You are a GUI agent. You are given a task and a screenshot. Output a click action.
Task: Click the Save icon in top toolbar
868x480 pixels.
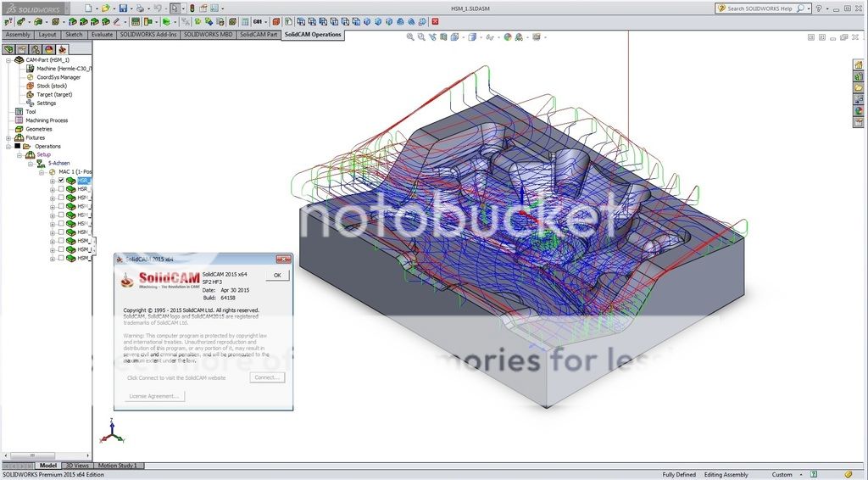click(123, 8)
